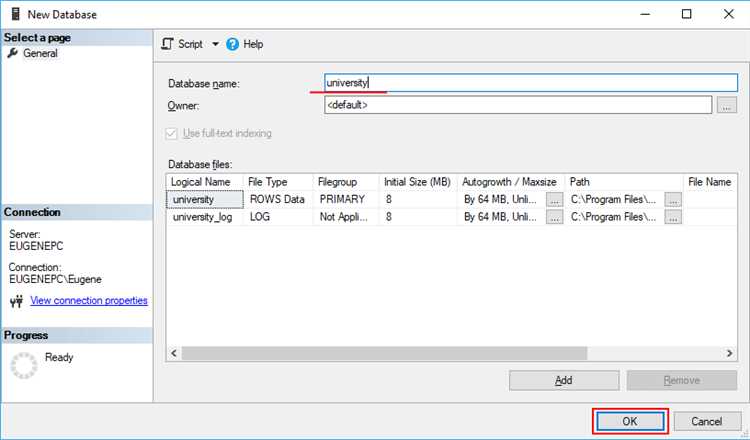
Task: Browse path for the university data file
Action: tap(673, 200)
